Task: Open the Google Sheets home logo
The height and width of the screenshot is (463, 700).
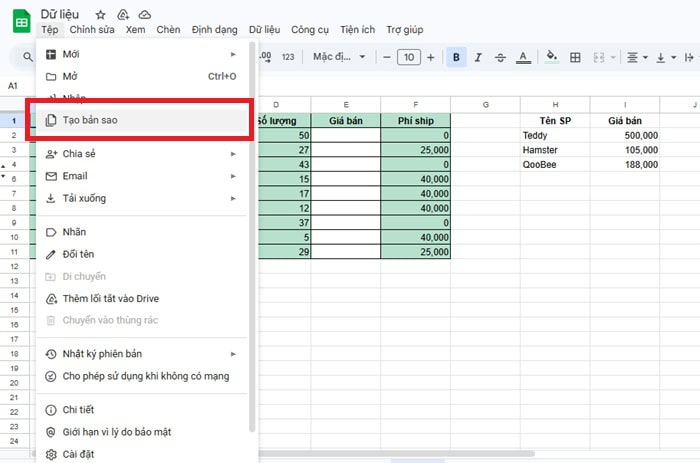Action: [19, 22]
